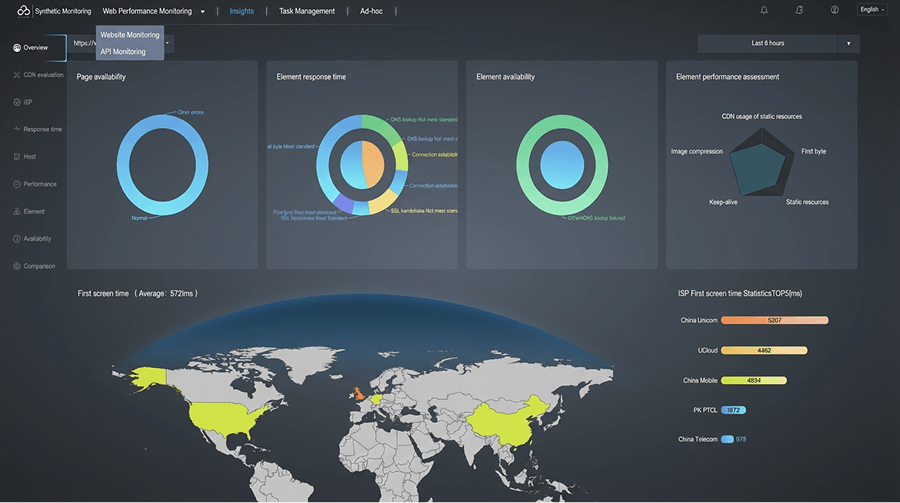
Task: Click the 'Other errors' chart label
Action: point(190,112)
